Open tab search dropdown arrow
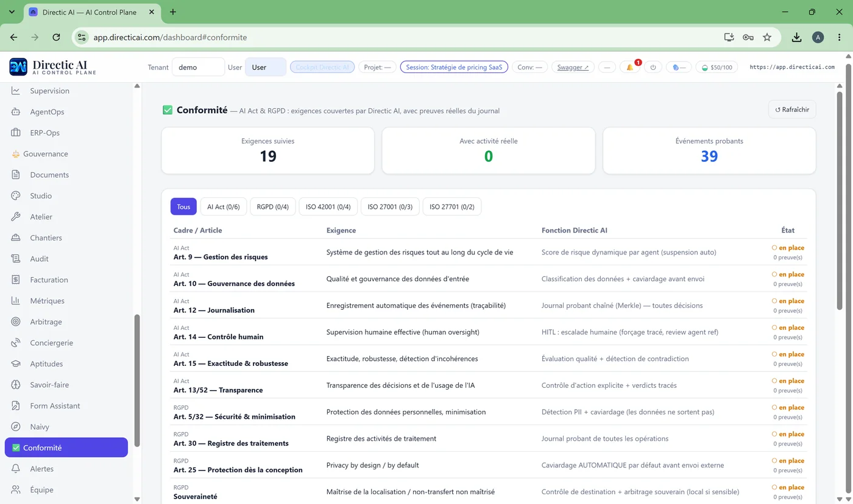The width and height of the screenshot is (853, 504). click(x=12, y=12)
